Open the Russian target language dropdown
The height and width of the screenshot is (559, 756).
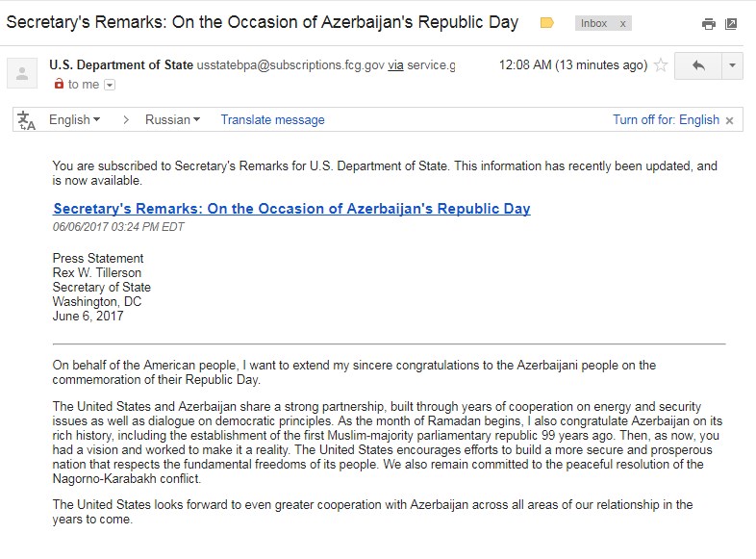point(172,120)
